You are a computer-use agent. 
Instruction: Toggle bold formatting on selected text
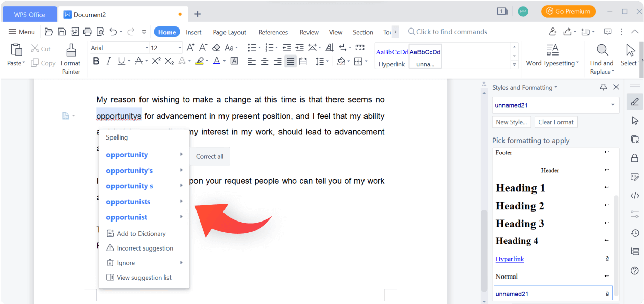(96, 61)
